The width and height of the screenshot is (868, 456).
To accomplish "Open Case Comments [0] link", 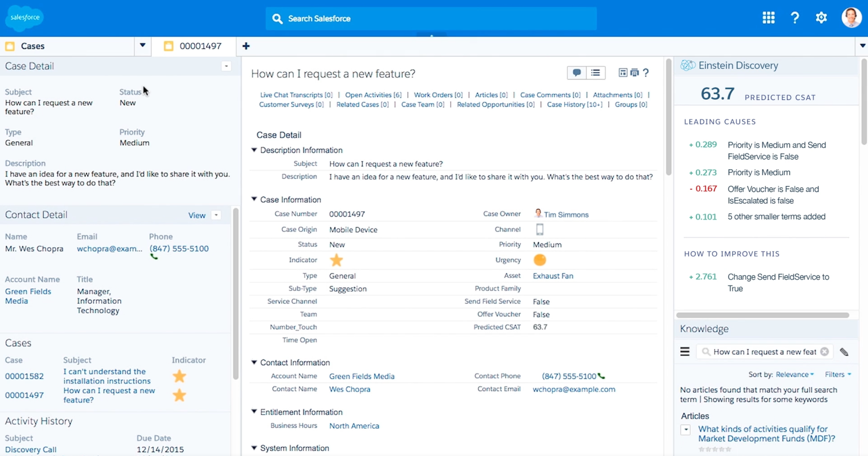I will [x=550, y=95].
